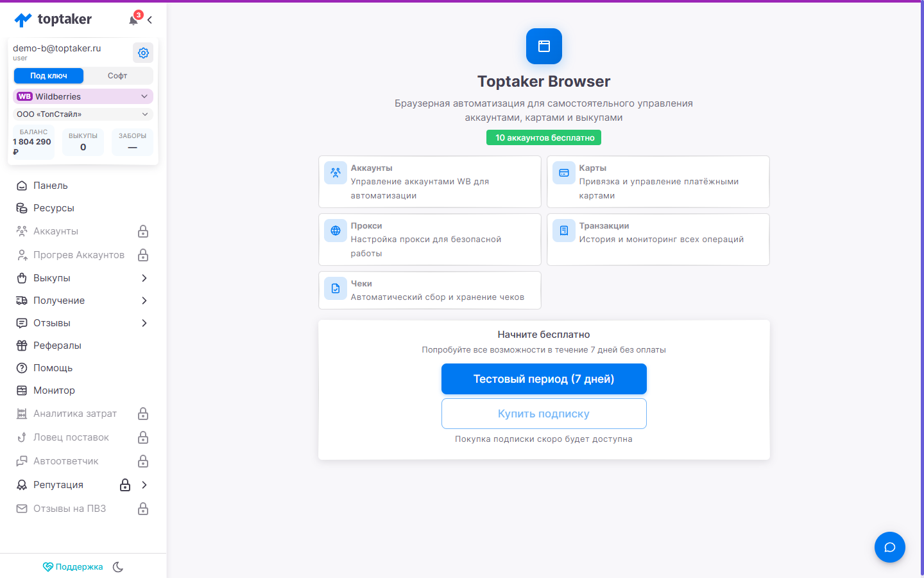Screen dimensions: 924x578
Task: Switch to Под ключ mode
Action: [x=49, y=76]
